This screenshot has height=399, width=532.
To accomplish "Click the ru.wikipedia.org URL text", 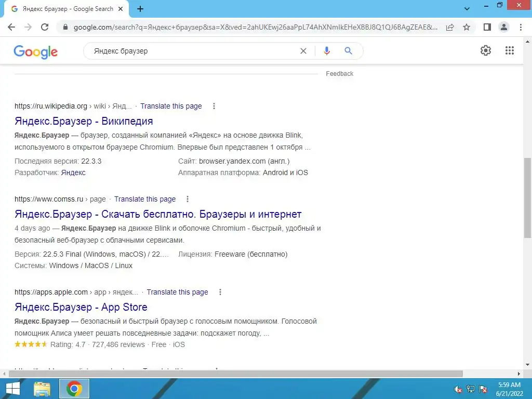I will [x=51, y=106].
